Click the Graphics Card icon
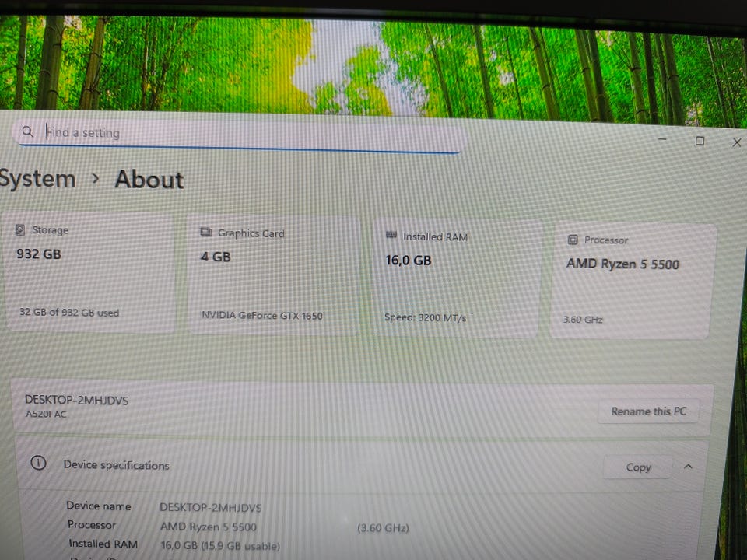Viewport: 747px width, 560px height. [x=205, y=233]
